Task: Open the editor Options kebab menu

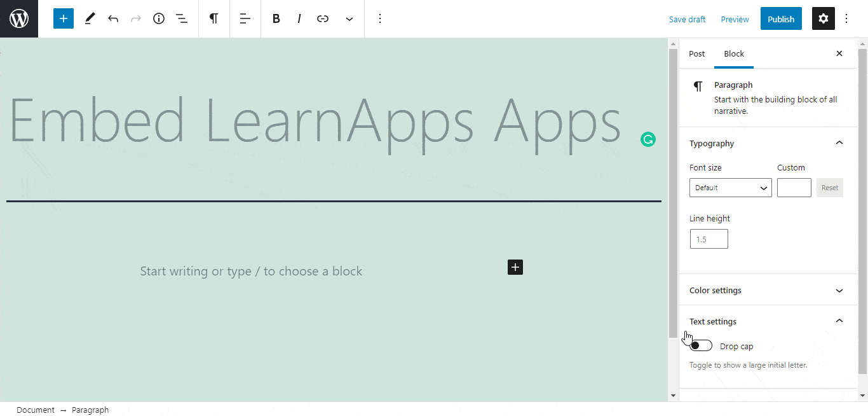Action: point(846,18)
